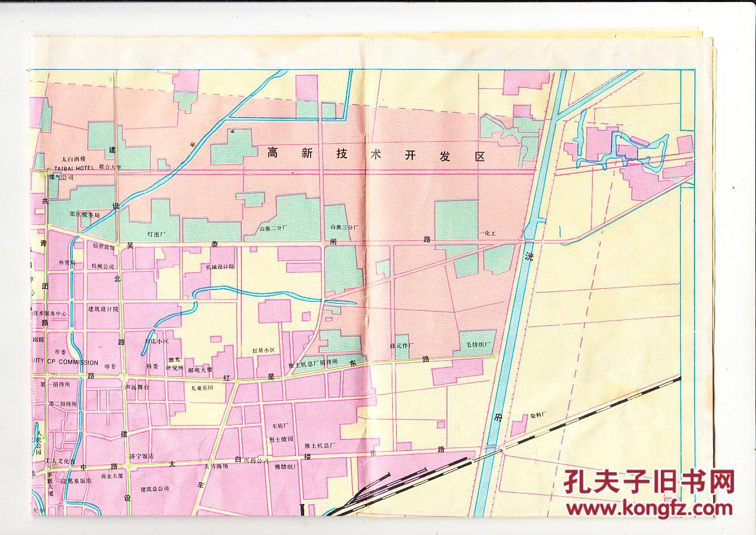Image resolution: width=756 pixels, height=535 pixels.
Task: Click the 'CP COMMISSION' English label
Action: 72,363
